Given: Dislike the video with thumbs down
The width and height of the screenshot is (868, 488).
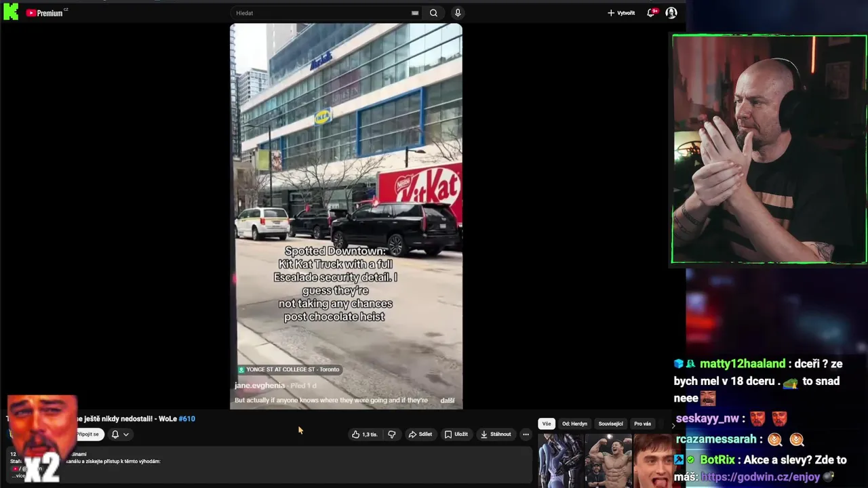Looking at the screenshot, I should (391, 434).
